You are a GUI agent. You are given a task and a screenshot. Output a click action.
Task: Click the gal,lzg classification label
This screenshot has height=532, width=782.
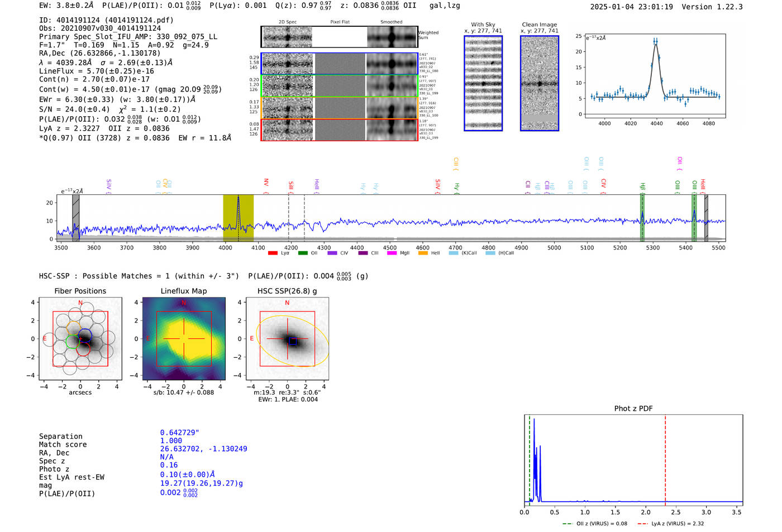[x=445, y=6]
